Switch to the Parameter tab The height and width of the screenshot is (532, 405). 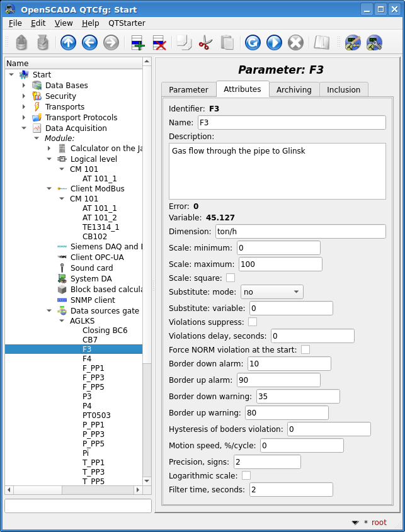click(x=188, y=90)
